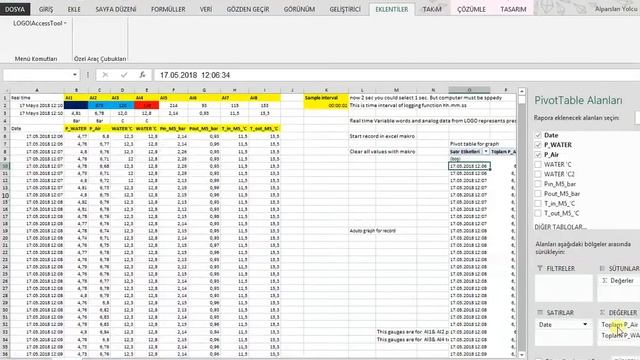Check the T_out_M5_'C field checkbox
Image resolution: width=640 pixels, height=360 pixels.
[538, 213]
